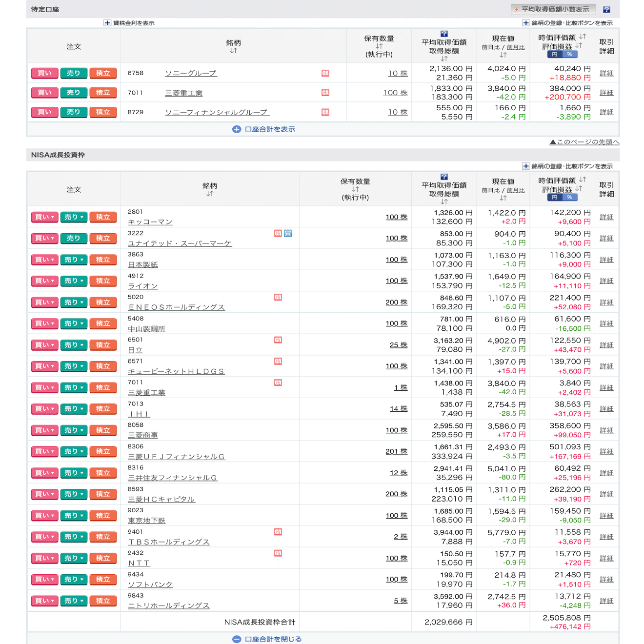Sort 特定口座 table by 現在値 arrows
The height and width of the screenshot is (644, 644).
[503, 55]
